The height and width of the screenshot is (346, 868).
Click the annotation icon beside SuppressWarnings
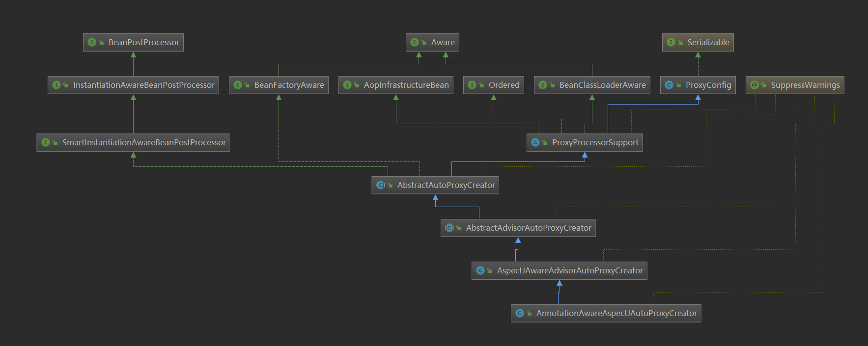(x=754, y=85)
